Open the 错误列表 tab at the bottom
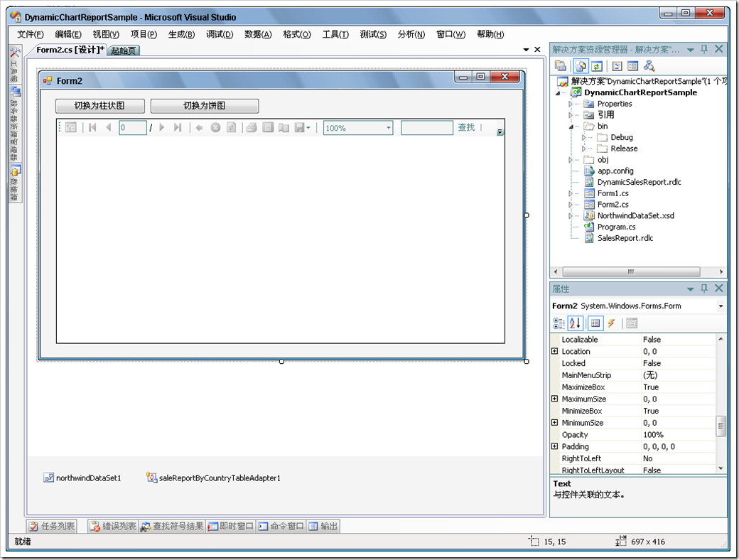 click(x=113, y=526)
